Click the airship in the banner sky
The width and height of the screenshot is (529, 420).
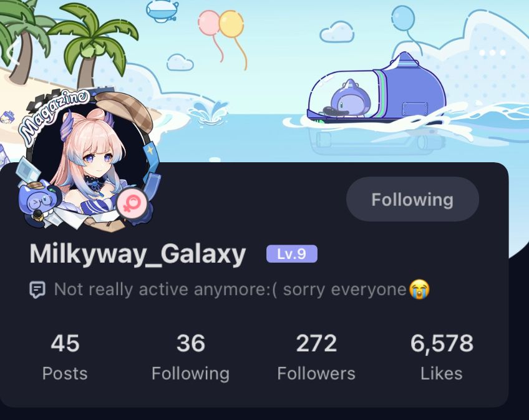pyautogui.click(x=163, y=11)
